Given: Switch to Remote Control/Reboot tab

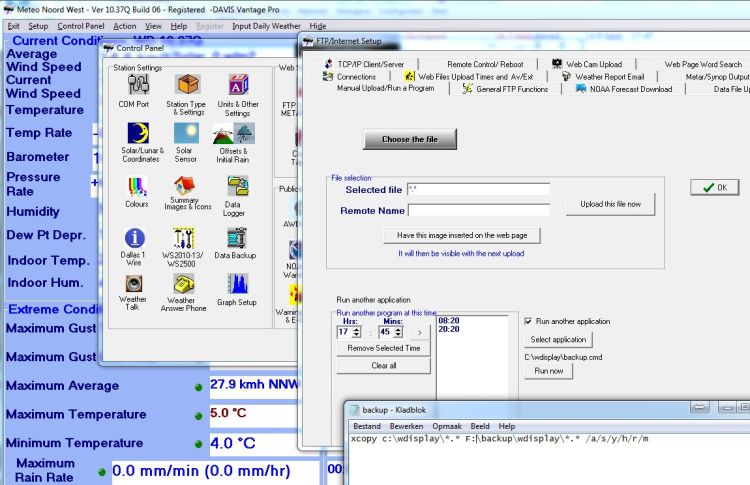Looking at the screenshot, I should pos(485,64).
